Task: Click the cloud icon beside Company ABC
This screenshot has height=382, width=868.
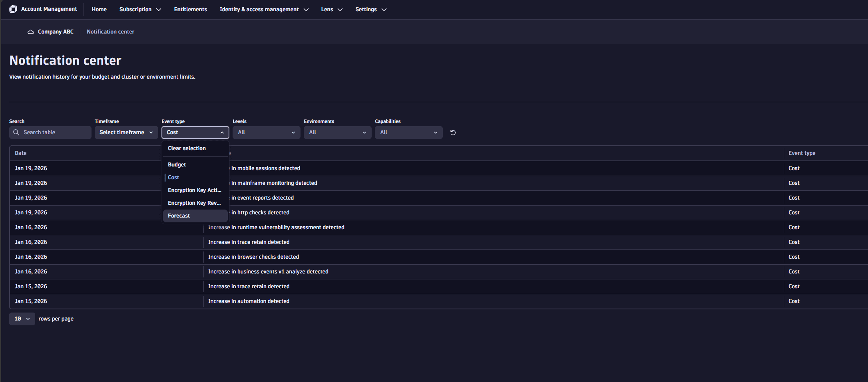Action: [x=30, y=32]
